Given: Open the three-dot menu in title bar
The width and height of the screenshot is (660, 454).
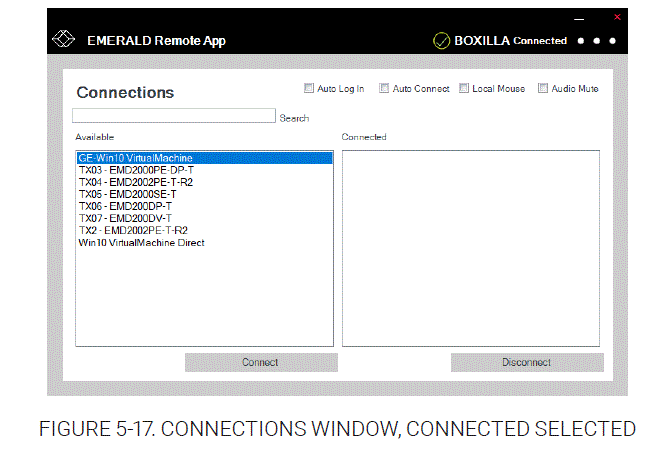Looking at the screenshot, I should 596,41.
